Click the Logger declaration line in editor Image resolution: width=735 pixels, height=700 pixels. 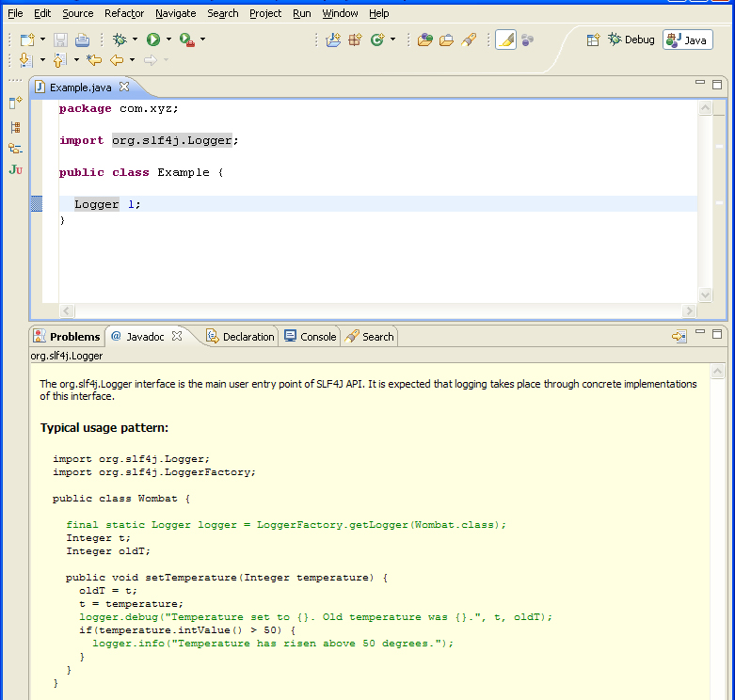point(377,204)
